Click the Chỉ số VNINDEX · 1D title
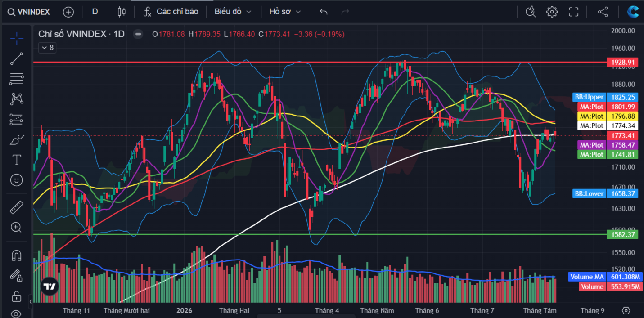644x318 pixels. pos(81,34)
